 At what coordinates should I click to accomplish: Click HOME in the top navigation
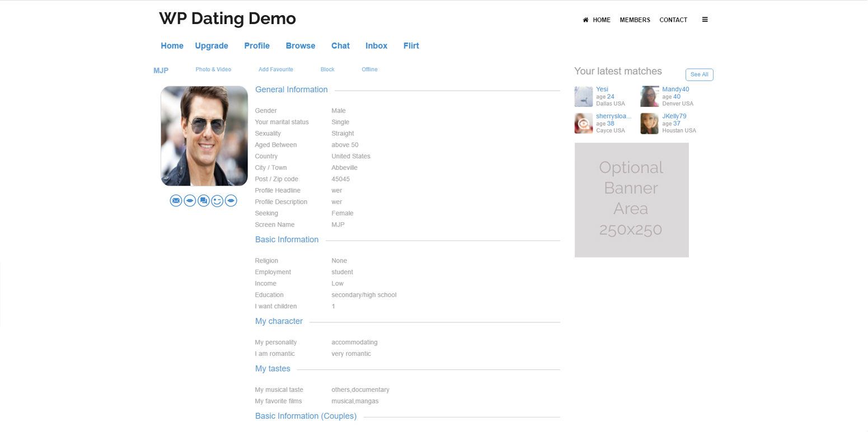pyautogui.click(x=602, y=20)
